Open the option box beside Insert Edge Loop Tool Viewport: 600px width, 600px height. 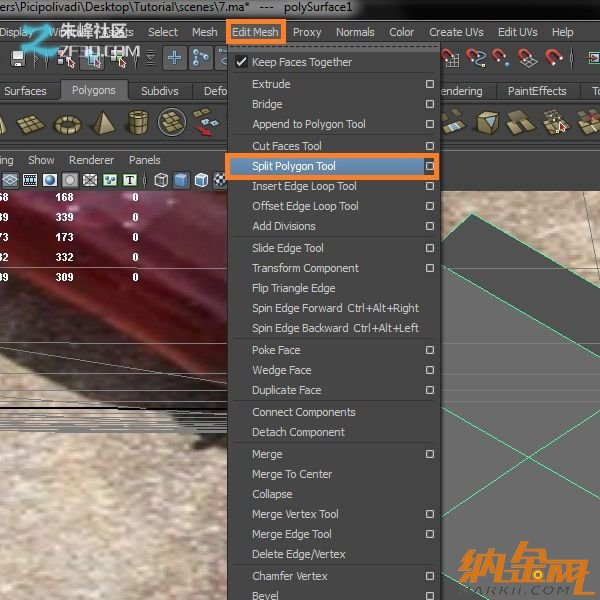[430, 186]
